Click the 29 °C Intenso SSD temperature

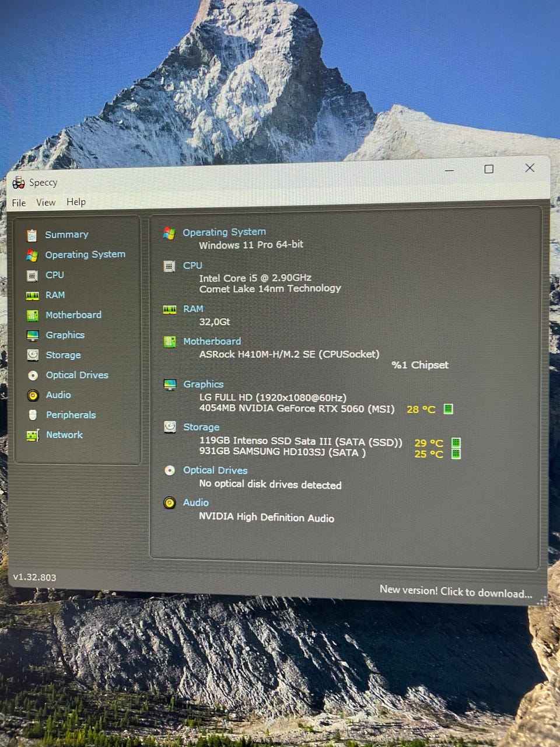[x=429, y=444]
